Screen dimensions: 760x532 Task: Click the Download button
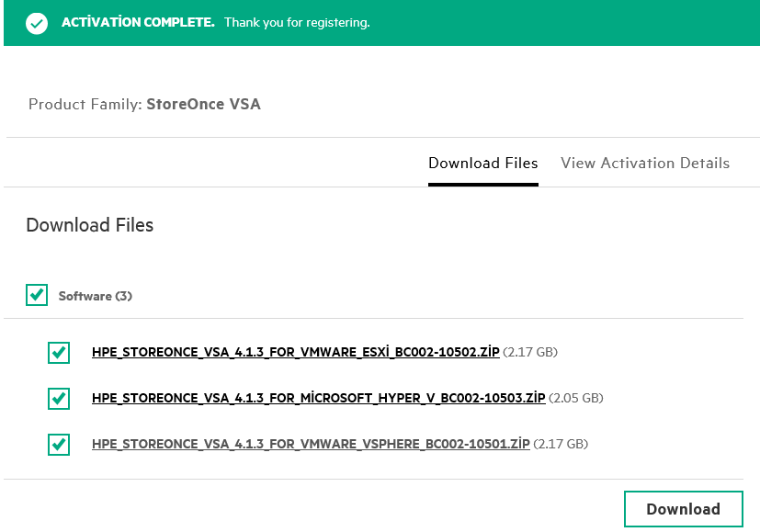684,509
